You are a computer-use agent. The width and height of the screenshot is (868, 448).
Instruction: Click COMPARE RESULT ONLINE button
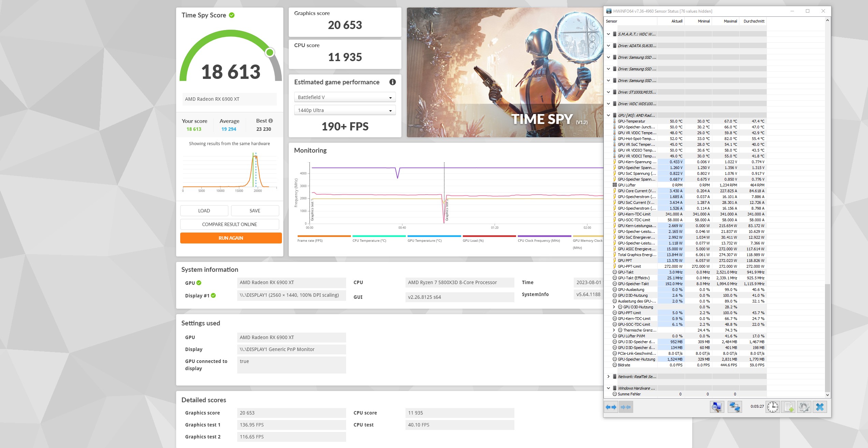coord(229,224)
